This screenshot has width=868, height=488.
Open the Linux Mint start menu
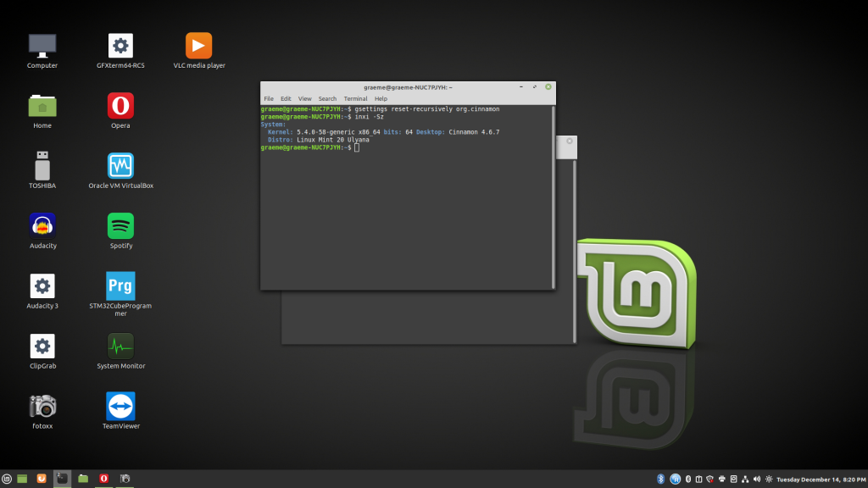coord(8,479)
